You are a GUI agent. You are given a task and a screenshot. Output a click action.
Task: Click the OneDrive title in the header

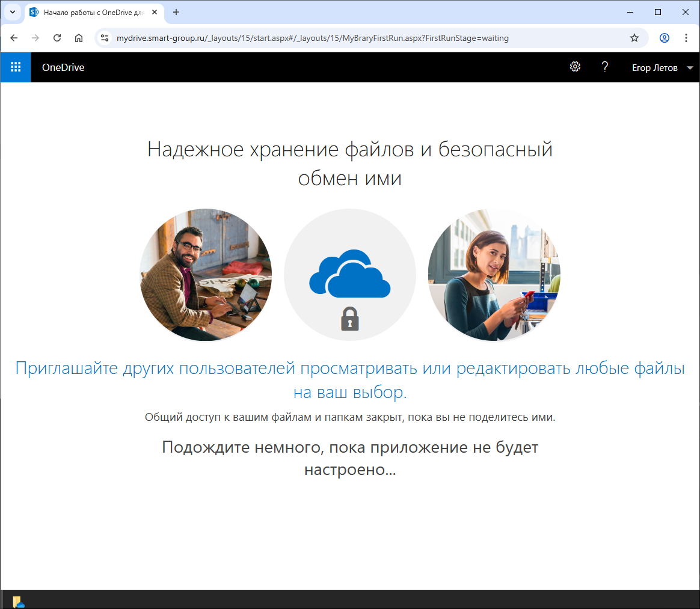[x=63, y=67]
